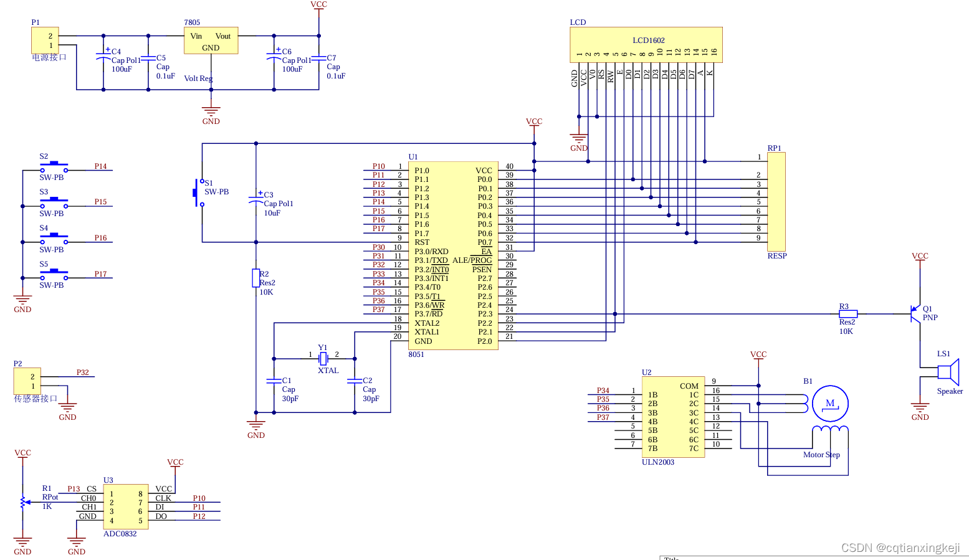Click the P12 net label at ADC0832 DO
The width and height of the screenshot is (969, 560).
[x=199, y=516]
